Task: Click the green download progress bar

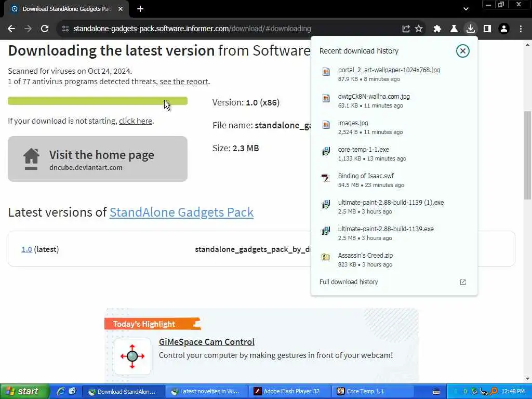Action: [98, 101]
